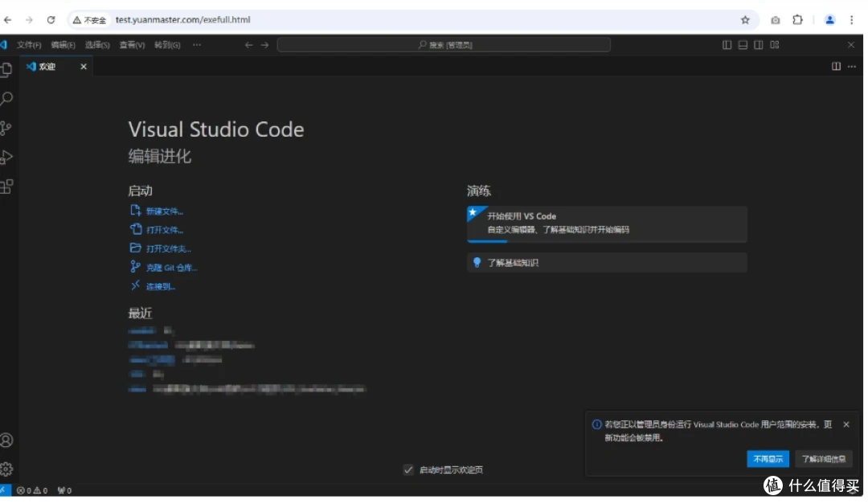Click the camera icon in the browser toolbar
This screenshot has width=868, height=504.
[x=775, y=20]
